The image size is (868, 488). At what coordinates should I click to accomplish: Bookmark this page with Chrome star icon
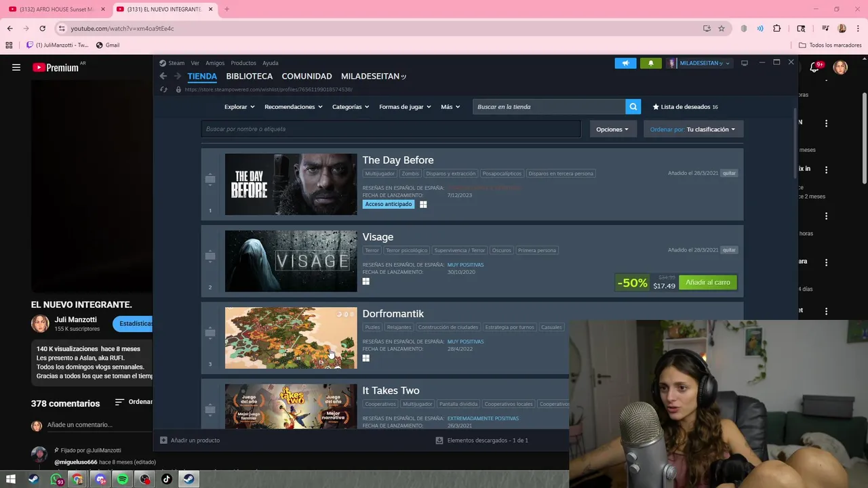click(x=722, y=28)
